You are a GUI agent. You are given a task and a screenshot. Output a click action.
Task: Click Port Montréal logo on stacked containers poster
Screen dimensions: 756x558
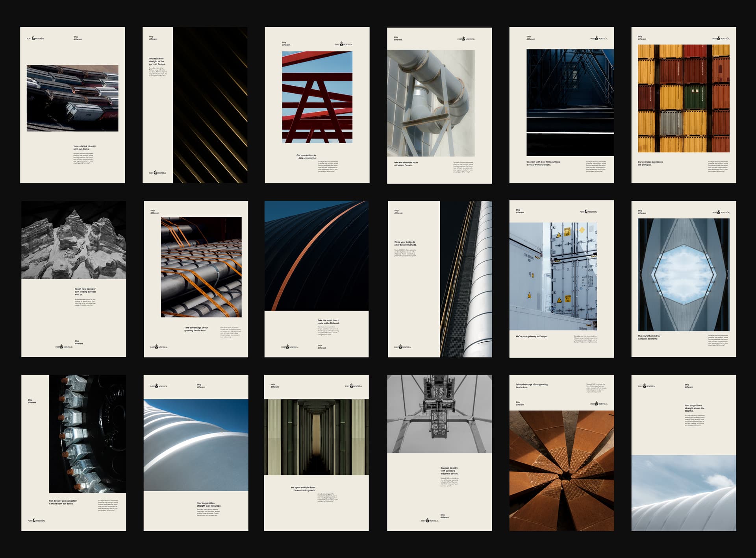(721, 39)
